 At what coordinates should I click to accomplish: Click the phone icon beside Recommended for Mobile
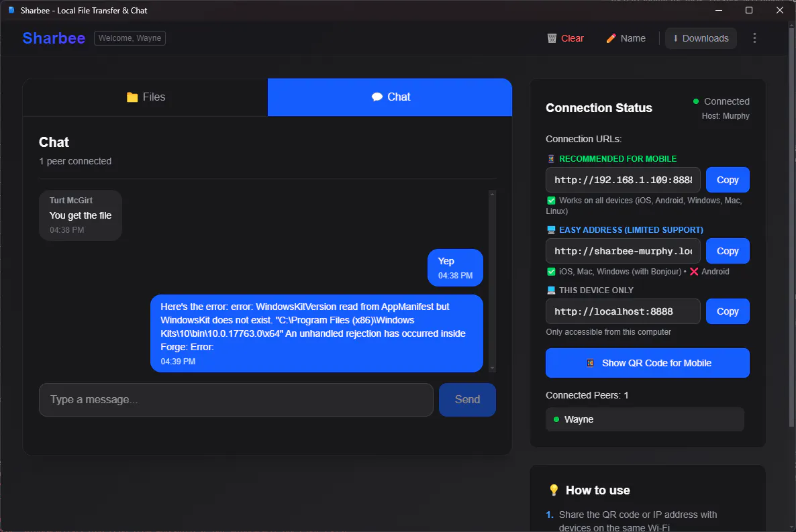(551, 159)
